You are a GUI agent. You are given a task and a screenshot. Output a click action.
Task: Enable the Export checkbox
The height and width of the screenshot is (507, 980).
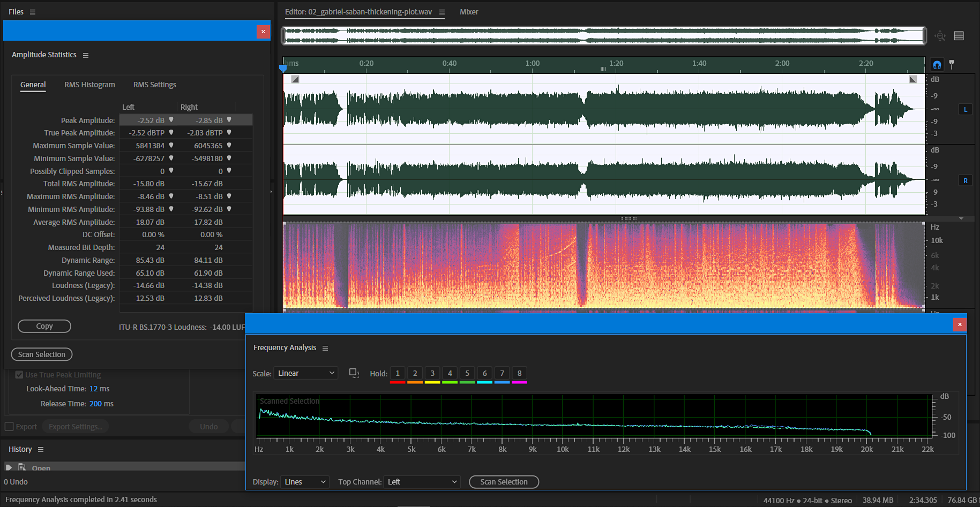click(9, 426)
